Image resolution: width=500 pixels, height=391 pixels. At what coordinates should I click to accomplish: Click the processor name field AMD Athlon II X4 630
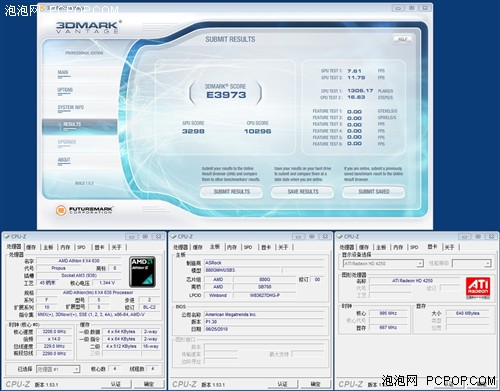pyautogui.click(x=79, y=261)
